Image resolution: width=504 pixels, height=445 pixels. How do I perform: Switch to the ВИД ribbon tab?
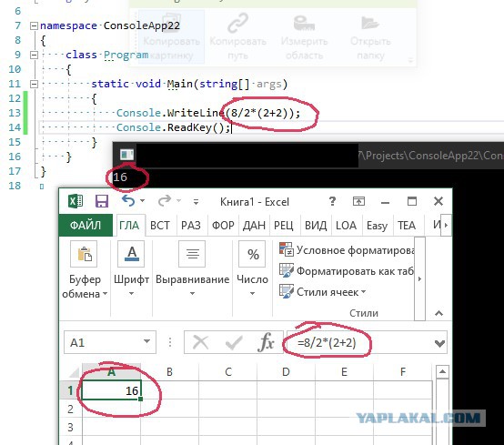[316, 226]
